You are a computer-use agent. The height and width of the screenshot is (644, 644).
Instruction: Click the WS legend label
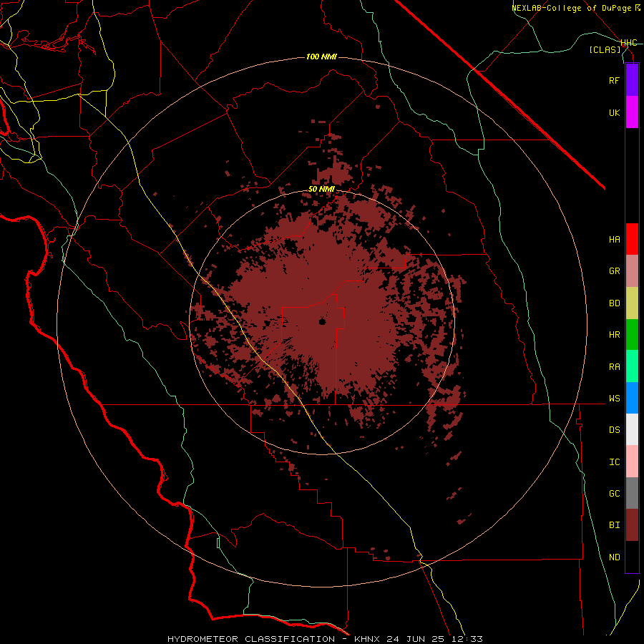point(614,399)
